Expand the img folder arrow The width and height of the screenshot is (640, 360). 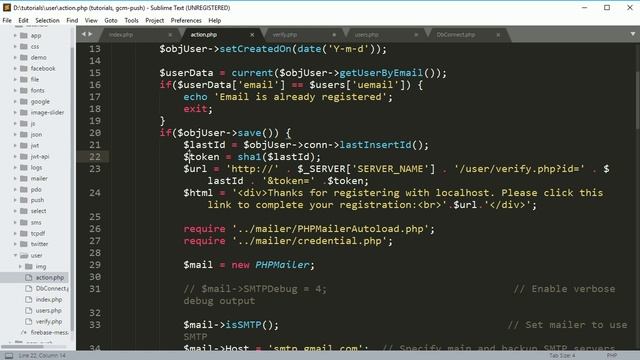tap(20, 267)
